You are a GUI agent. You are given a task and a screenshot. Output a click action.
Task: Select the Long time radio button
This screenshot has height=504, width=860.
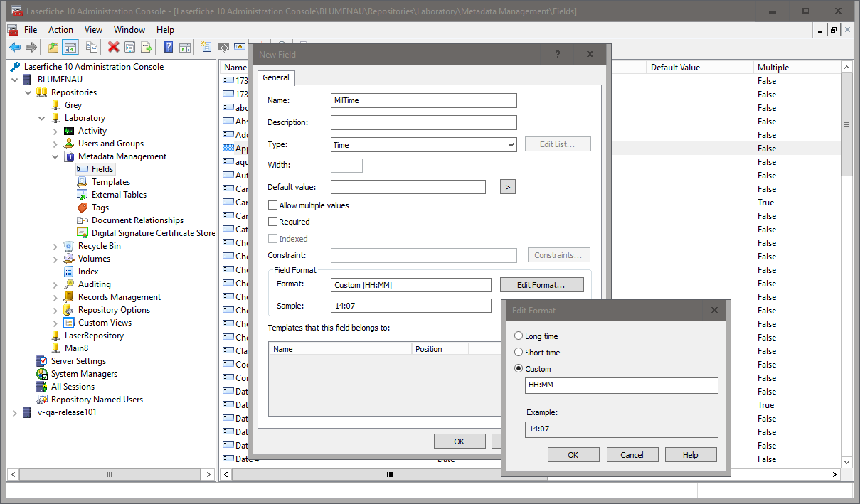click(519, 336)
